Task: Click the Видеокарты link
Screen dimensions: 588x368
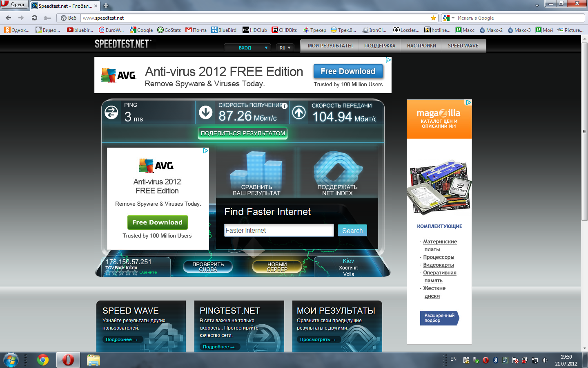Action: 439,265
